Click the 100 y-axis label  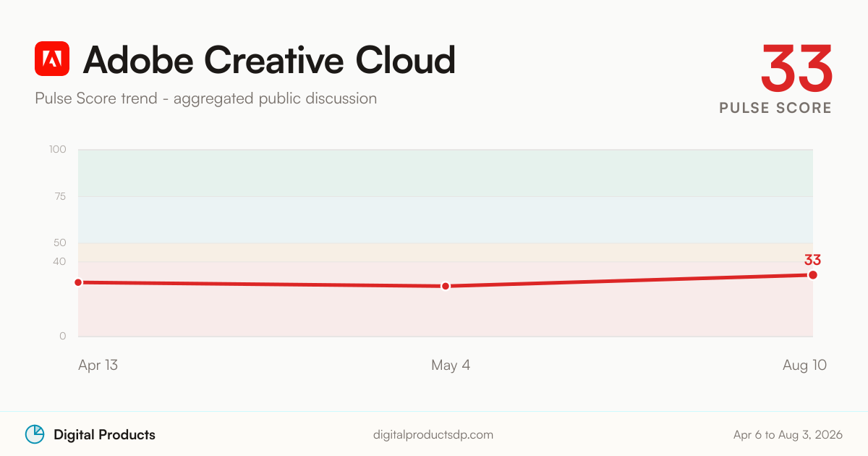pyautogui.click(x=58, y=150)
